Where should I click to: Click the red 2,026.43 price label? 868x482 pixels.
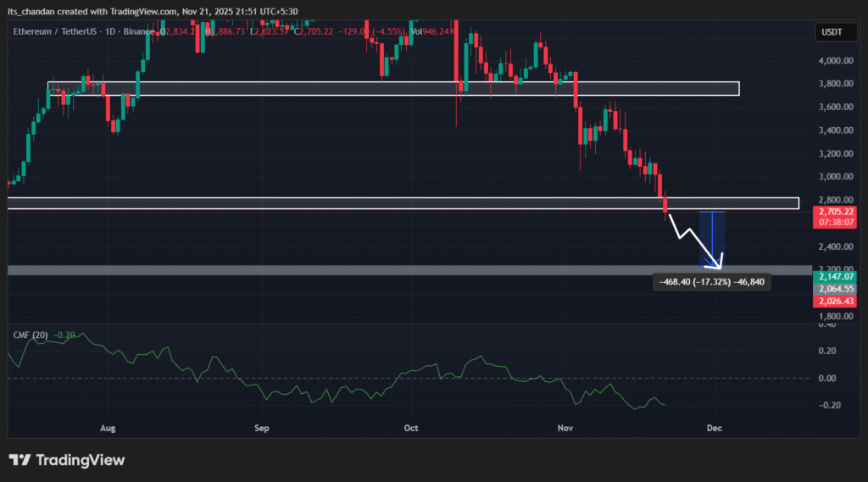pos(835,302)
